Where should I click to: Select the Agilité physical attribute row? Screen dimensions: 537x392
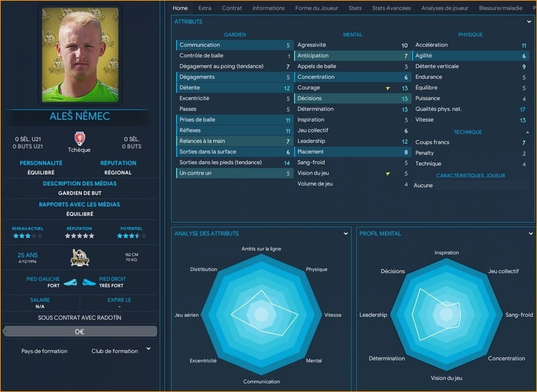[471, 56]
